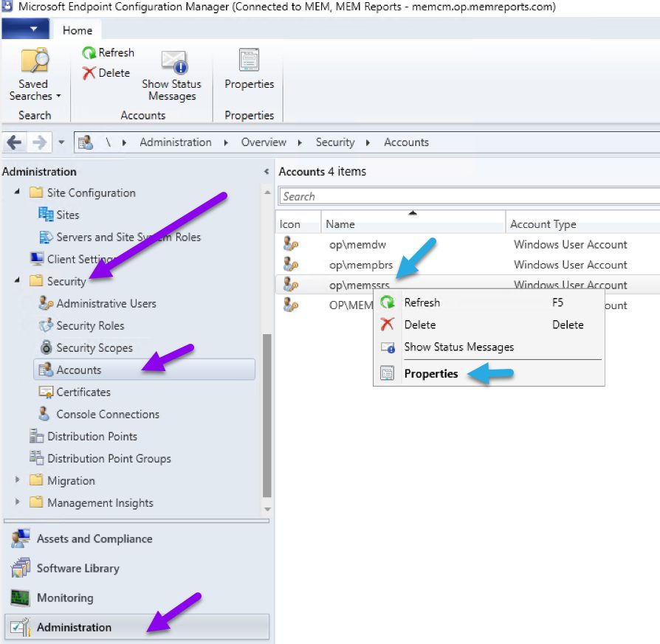660x644 pixels.
Task: Open the Administration workspace button
Action: pyautogui.click(x=137, y=627)
